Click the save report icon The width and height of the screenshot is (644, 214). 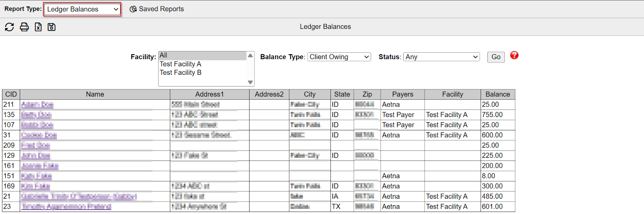(52, 27)
